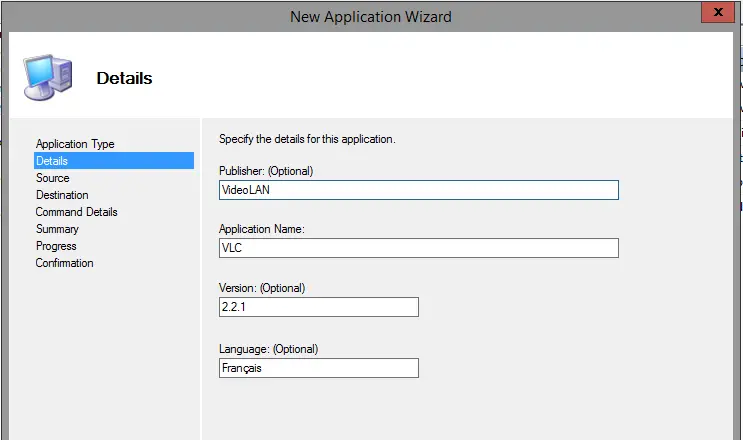Open the Summary step
The height and width of the screenshot is (440, 743).
tap(57, 229)
